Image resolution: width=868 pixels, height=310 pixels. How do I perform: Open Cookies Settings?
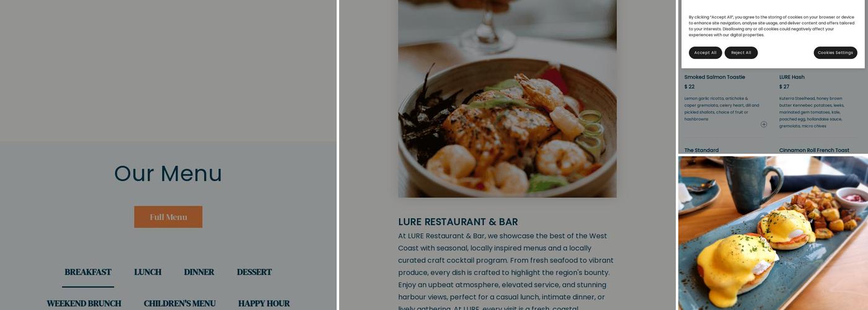tap(835, 53)
